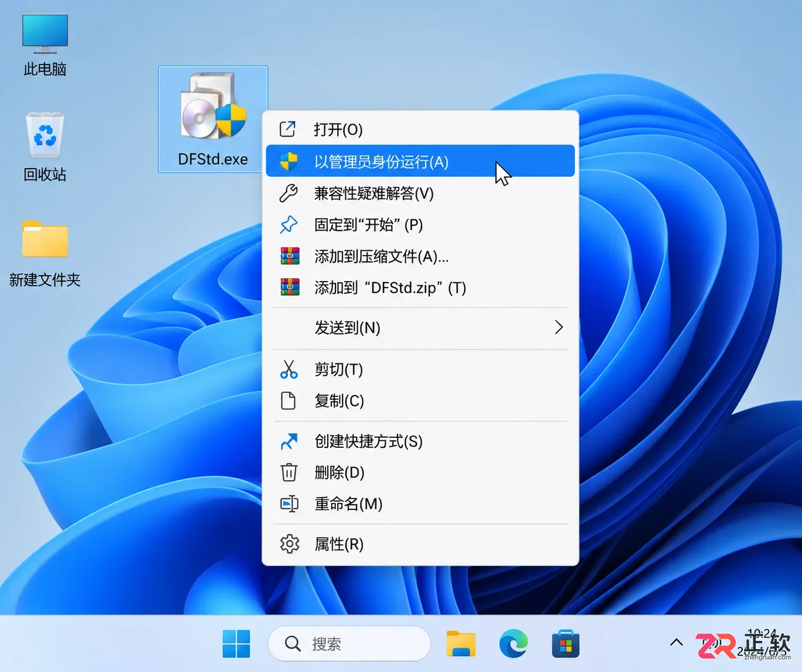
Task: Choose 添加到 "DFStd.zip" (T) menu entry
Action: pyautogui.click(x=420, y=287)
